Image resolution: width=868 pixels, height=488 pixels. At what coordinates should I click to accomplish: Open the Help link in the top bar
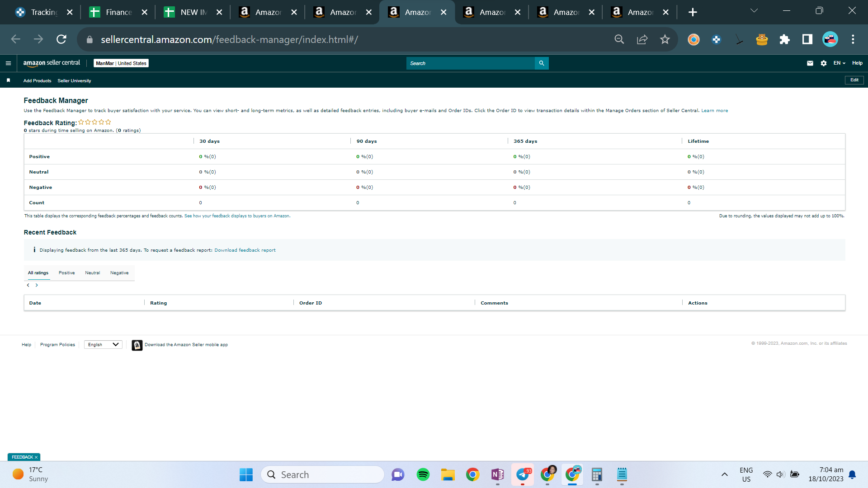click(x=857, y=63)
